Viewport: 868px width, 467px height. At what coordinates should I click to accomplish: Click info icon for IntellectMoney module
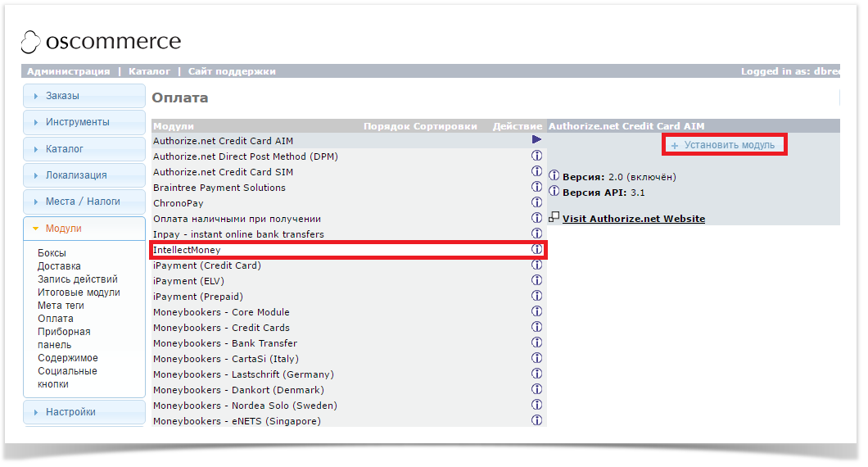coord(537,249)
